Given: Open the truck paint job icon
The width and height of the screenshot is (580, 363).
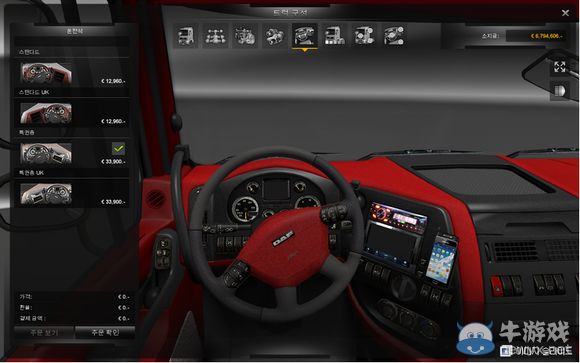Looking at the screenshot, I should click(334, 36).
